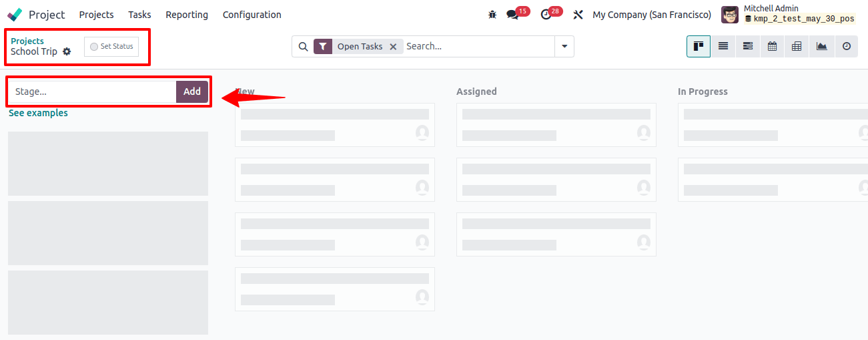Image resolution: width=868 pixels, height=340 pixels.
Task: Open the Configuration menu
Action: (252, 15)
